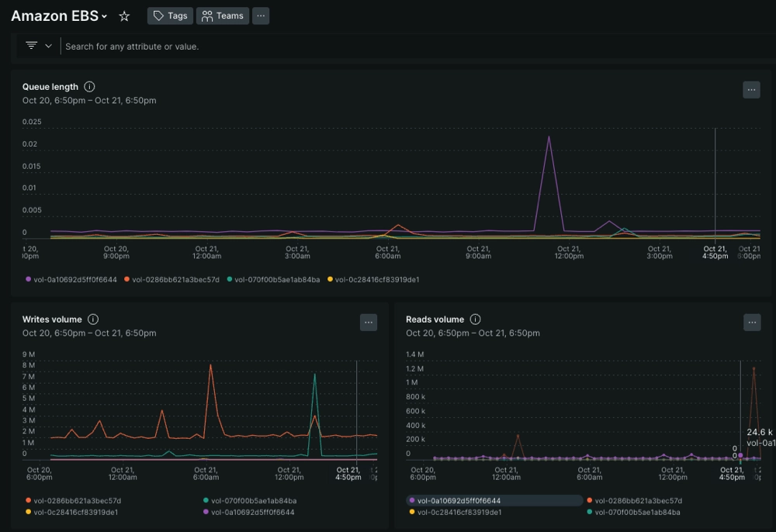The width and height of the screenshot is (776, 532).
Task: Expand the Amazon EBS title dropdown
Action: coord(105,17)
